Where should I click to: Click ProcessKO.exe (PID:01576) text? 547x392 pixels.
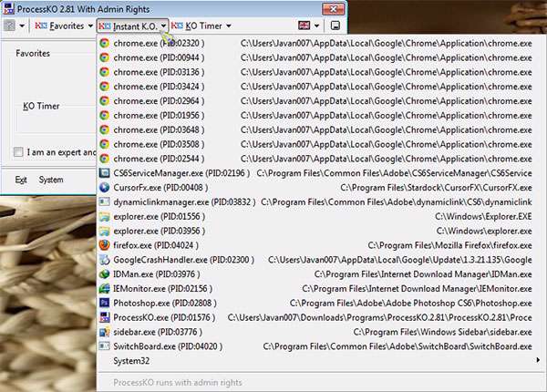[164, 317]
